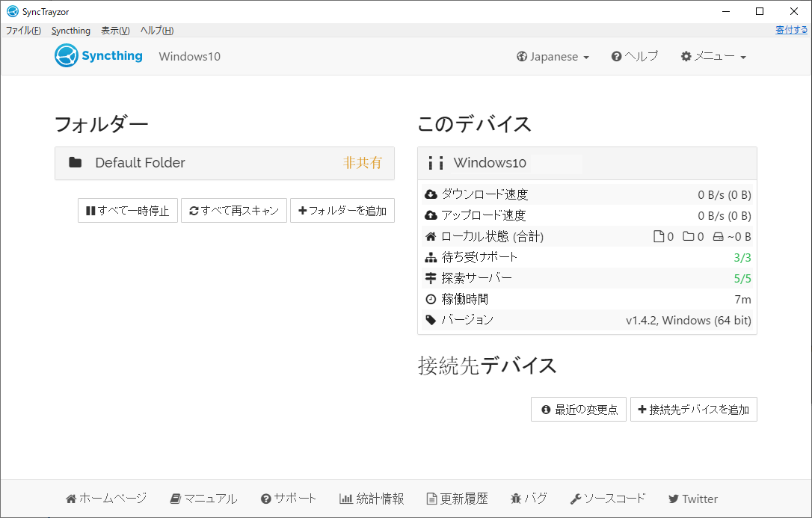Click the tag icon beside バージョン
The width and height of the screenshot is (812, 518).
point(431,320)
